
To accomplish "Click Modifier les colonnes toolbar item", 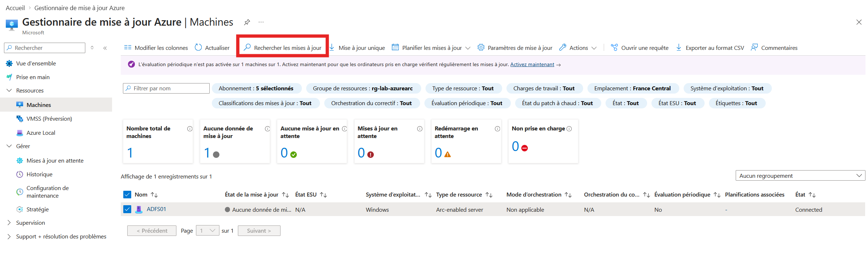I will click(156, 48).
